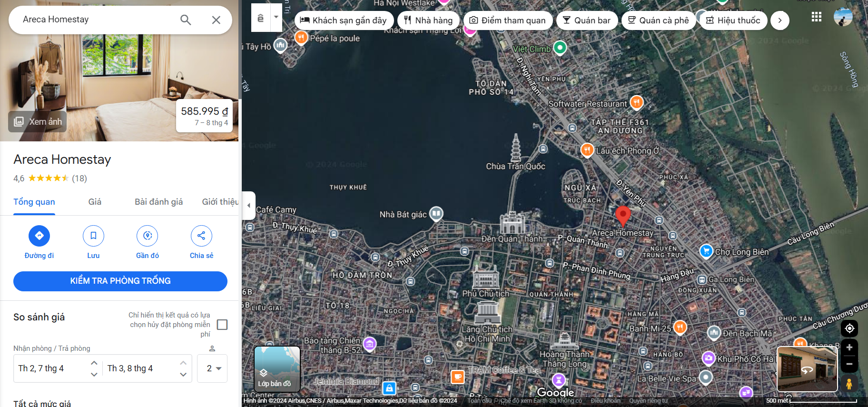Image resolution: width=868 pixels, height=407 pixels.
Task: Click the Chia sẻ share icon
Action: pos(201,236)
